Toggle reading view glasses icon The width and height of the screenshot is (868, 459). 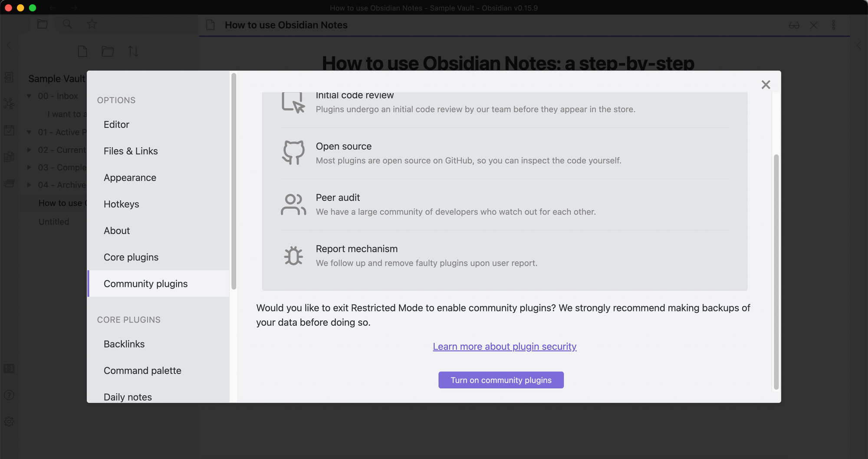click(794, 25)
